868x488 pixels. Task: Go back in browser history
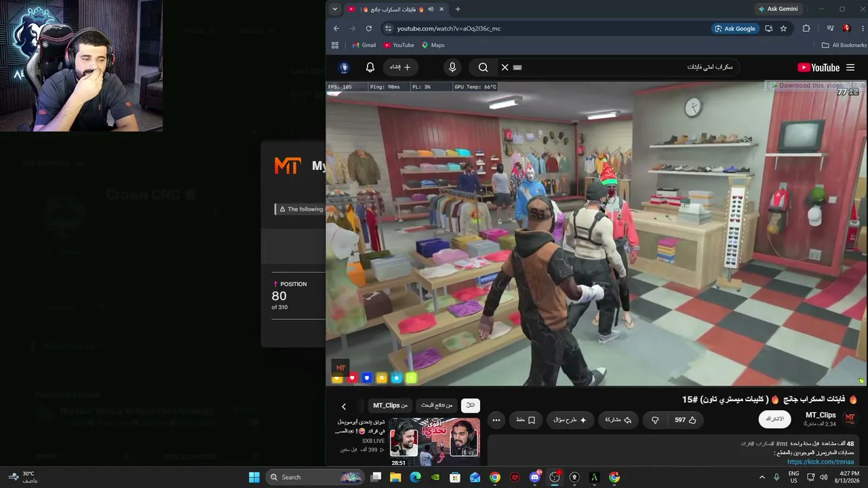click(336, 28)
